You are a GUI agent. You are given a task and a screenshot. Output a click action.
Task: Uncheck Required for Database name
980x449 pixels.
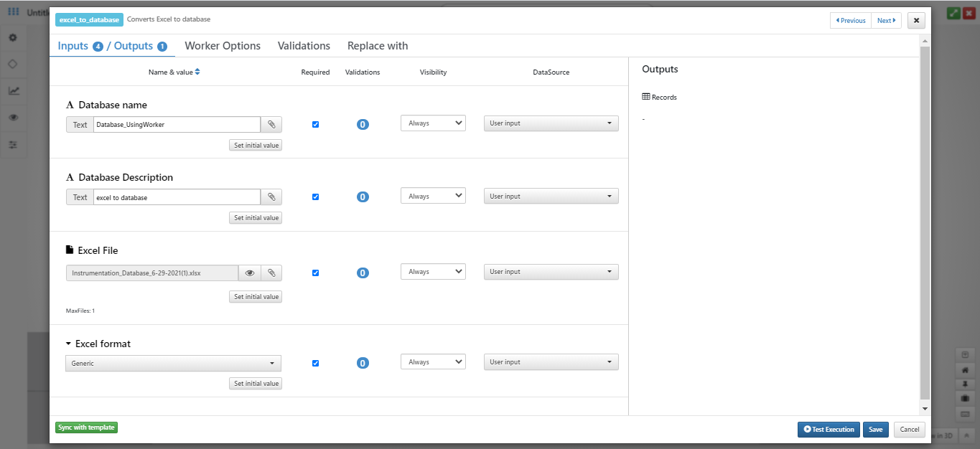315,124
